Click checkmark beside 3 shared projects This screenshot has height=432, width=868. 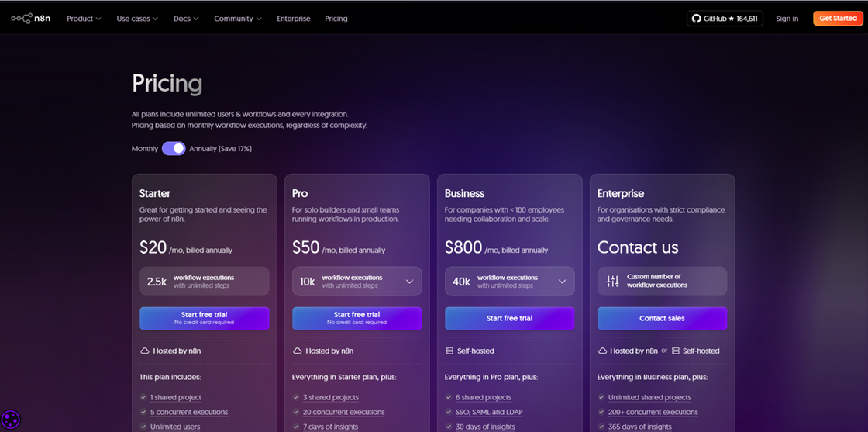pos(296,397)
